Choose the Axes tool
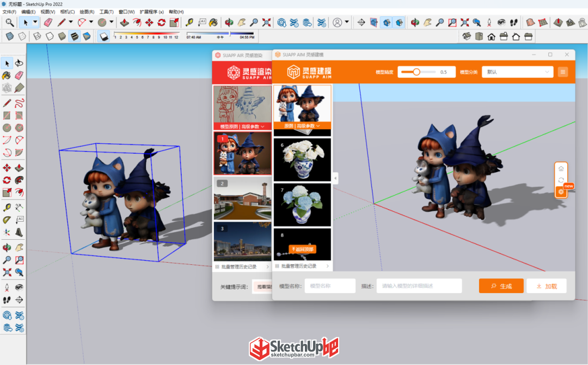Viewport: 588px width, 365px height. pos(7,232)
